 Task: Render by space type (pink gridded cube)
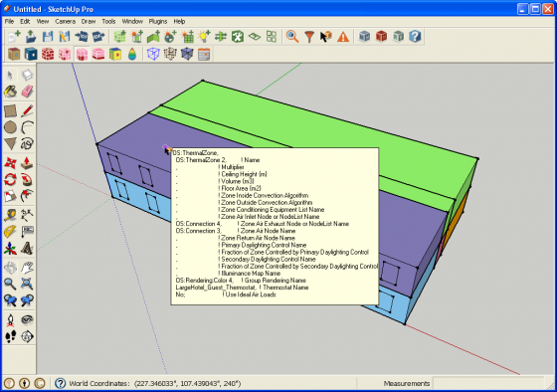pos(65,54)
